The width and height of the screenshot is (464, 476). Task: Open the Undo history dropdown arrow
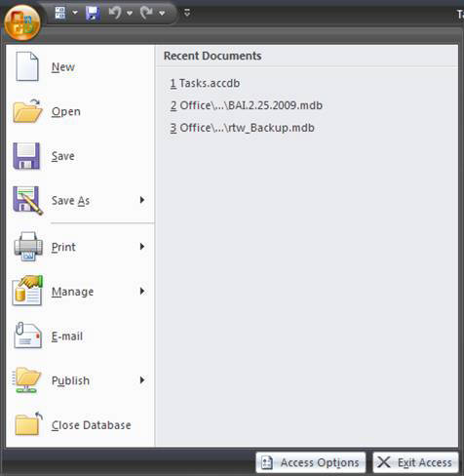(x=130, y=14)
